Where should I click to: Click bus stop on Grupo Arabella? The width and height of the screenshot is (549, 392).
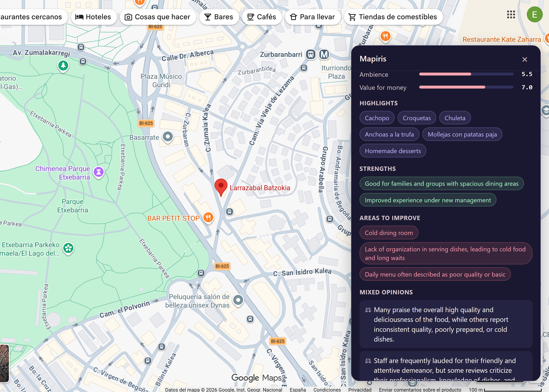click(x=330, y=219)
